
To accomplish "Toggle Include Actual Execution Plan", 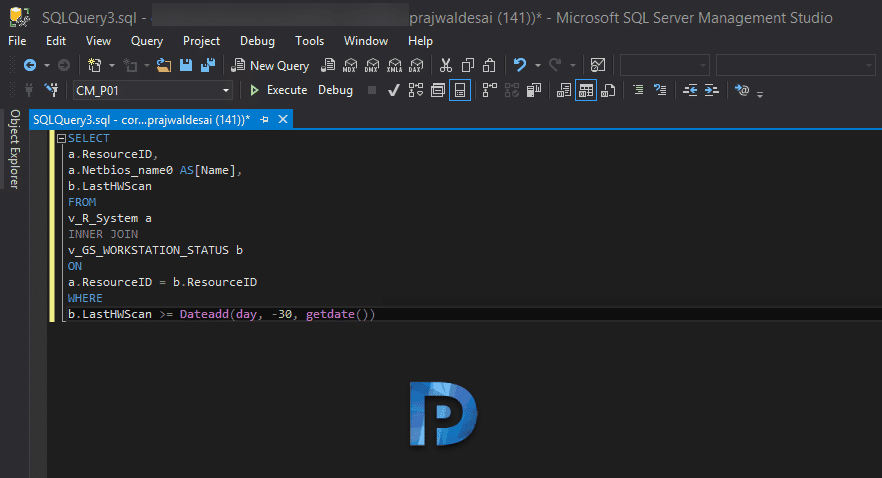I will [x=490, y=90].
